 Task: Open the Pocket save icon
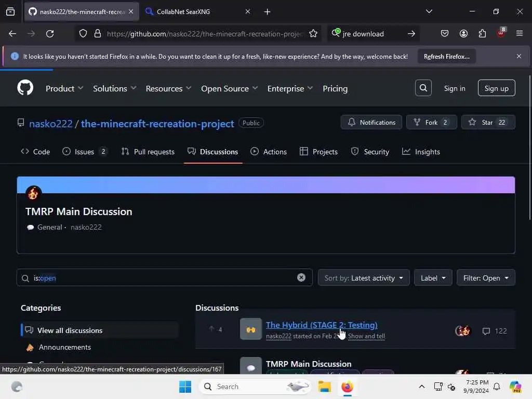(x=445, y=34)
